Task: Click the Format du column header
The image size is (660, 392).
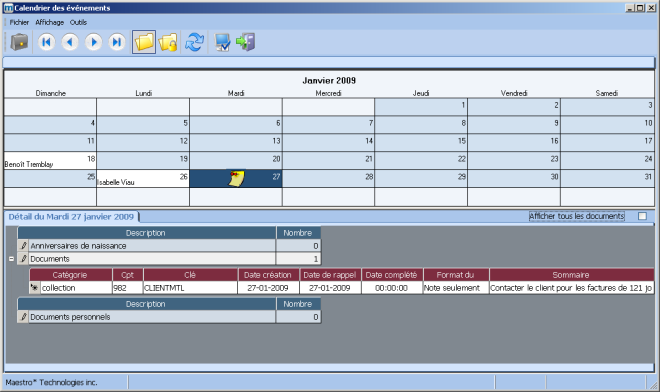Action: click(455, 275)
